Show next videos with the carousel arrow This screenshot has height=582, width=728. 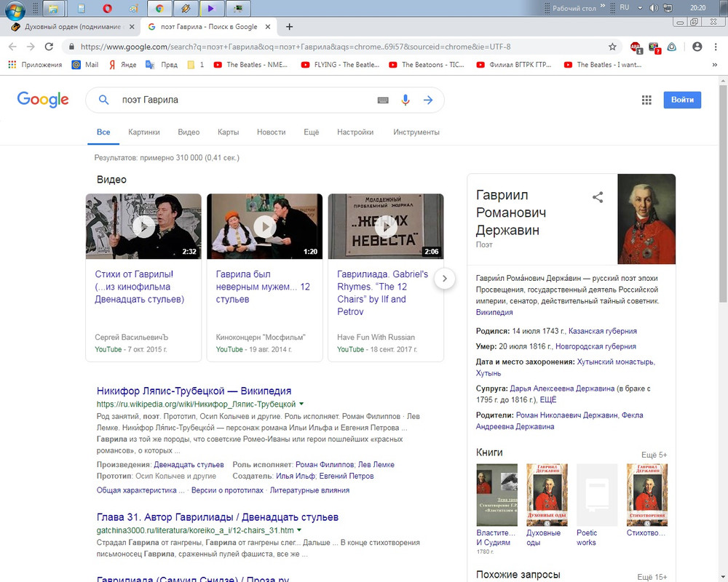(444, 279)
